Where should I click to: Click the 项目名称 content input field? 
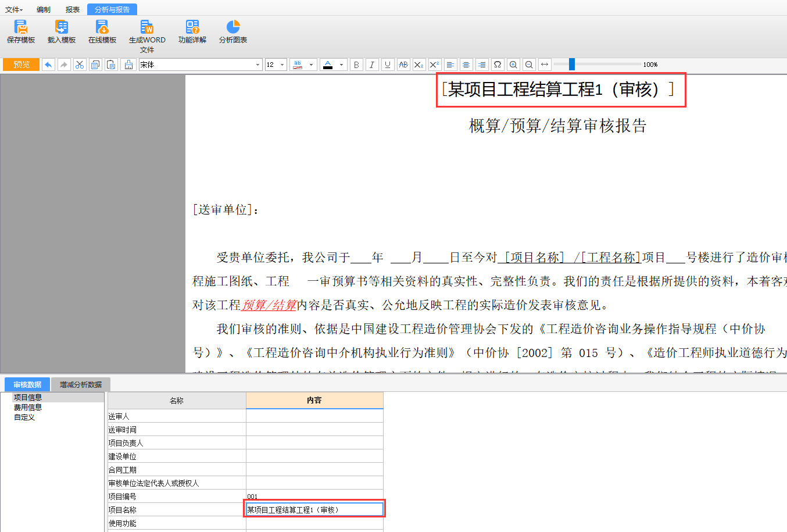[314, 510]
